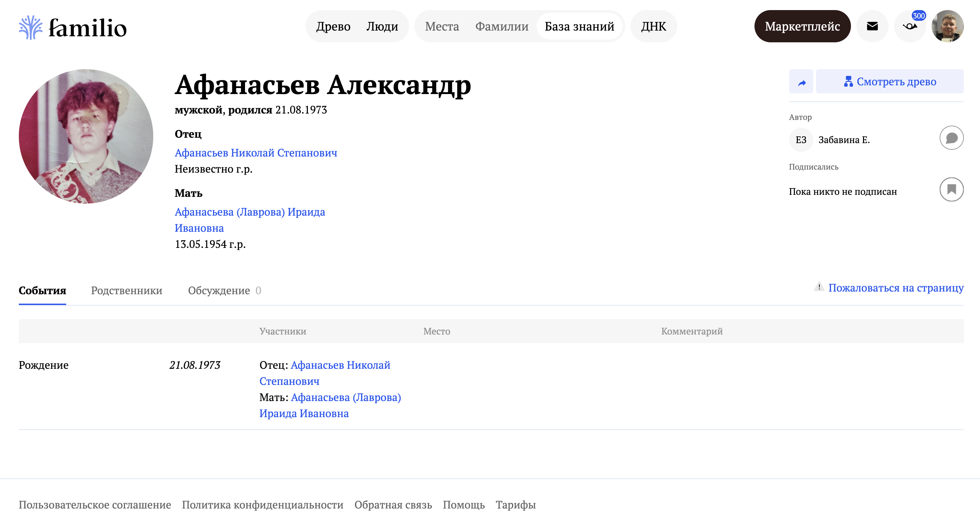Open the ДНК navigation item
Screen dimensions: 980x528
(x=653, y=26)
